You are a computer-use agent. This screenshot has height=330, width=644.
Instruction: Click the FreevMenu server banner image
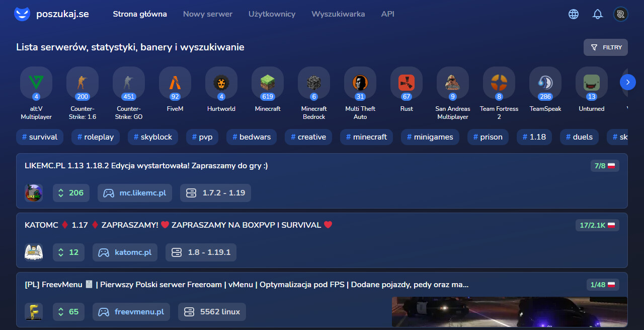click(x=509, y=312)
